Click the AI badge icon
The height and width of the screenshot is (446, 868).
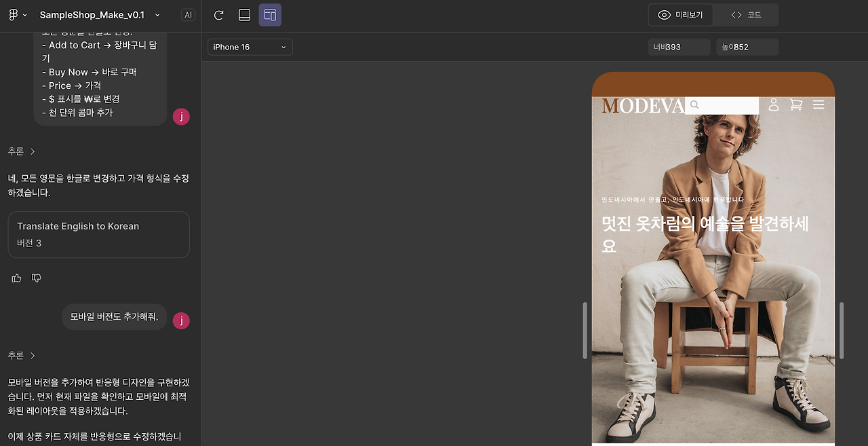[x=188, y=14]
